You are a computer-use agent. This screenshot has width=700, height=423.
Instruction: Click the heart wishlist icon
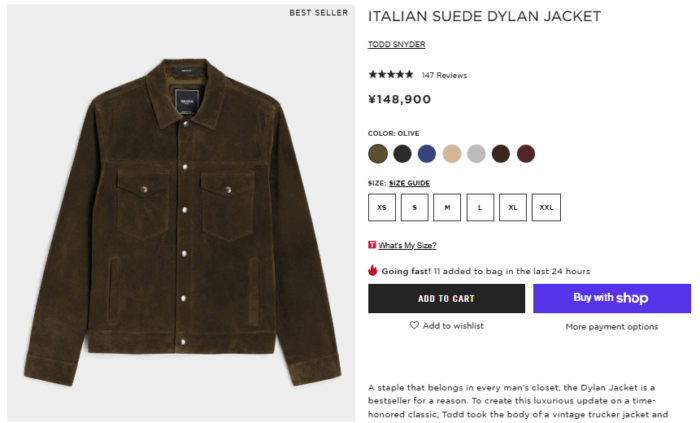(x=414, y=325)
